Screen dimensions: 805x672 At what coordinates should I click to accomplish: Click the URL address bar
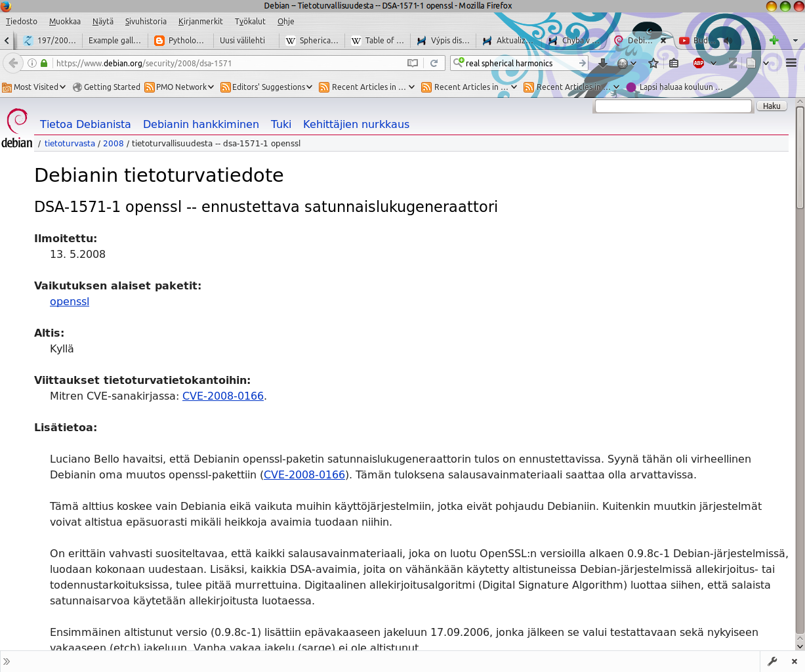coord(228,63)
